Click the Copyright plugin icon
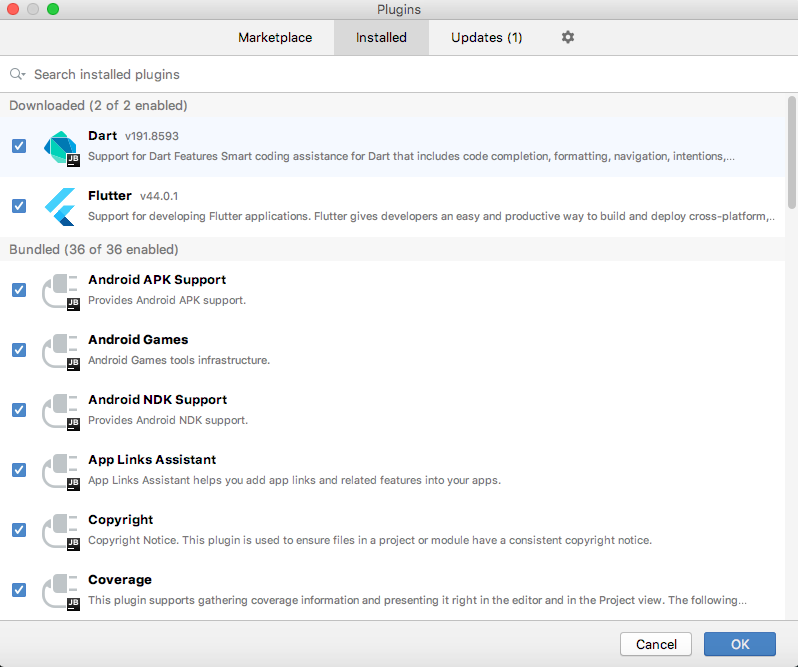Image resolution: width=798 pixels, height=667 pixels. pos(61,531)
